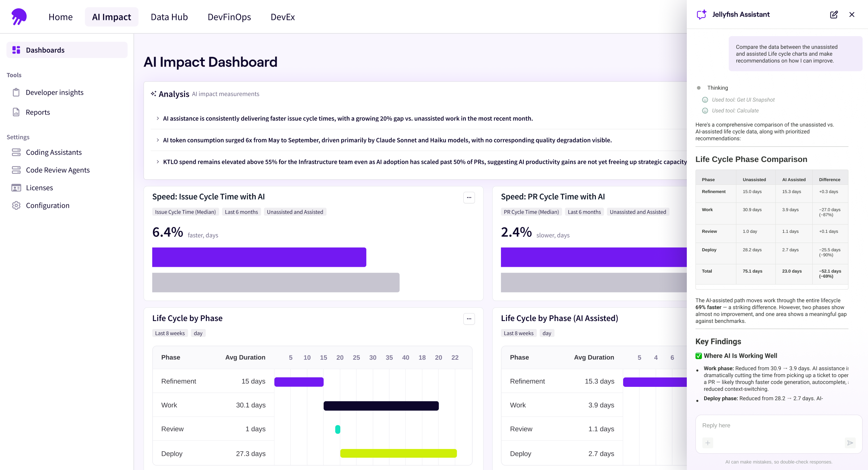Expand the faster issue cycle times insight
The width and height of the screenshot is (868, 470).
158,118
